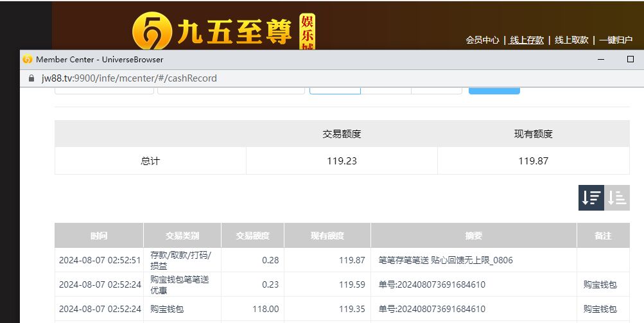Click the blue-outlined filter button
This screenshot has width=644, height=323.
[x=335, y=91]
